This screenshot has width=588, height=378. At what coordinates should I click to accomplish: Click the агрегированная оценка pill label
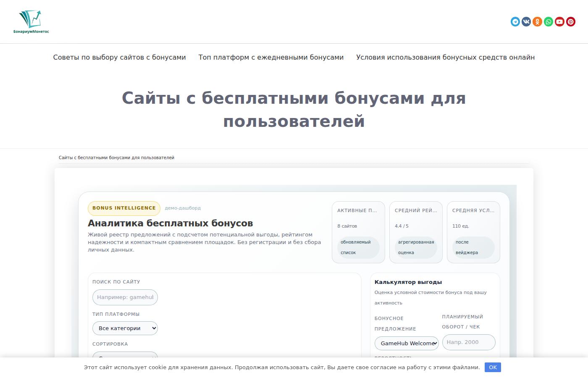pos(416,247)
